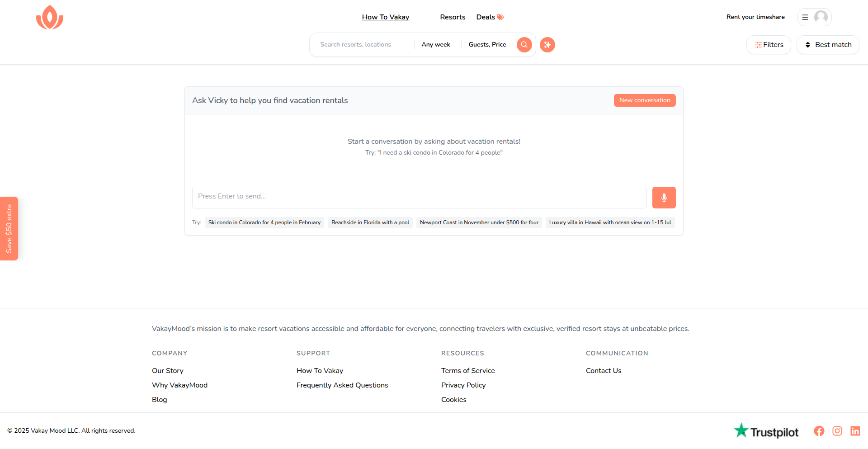This screenshot has height=449, width=868.
Task: Select the Luxury villa in Hawaii suggestion
Action: tap(610, 222)
